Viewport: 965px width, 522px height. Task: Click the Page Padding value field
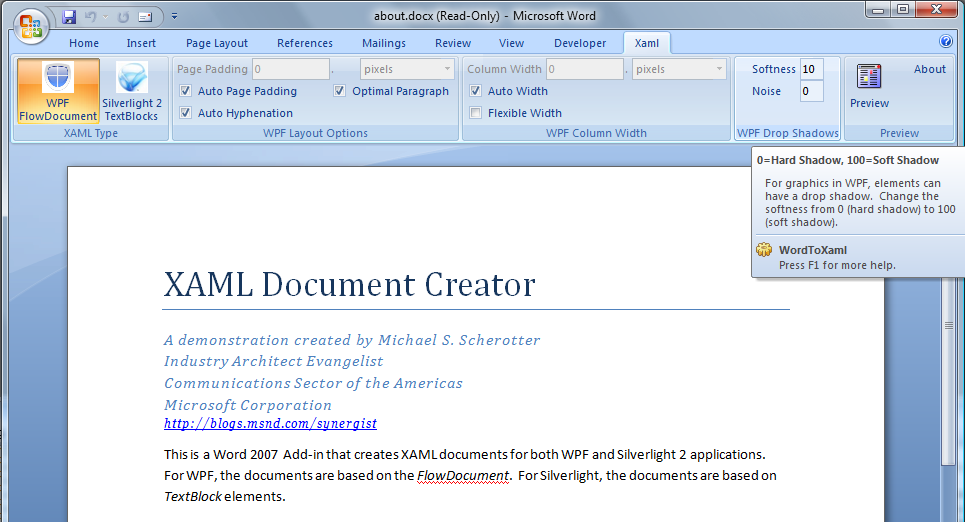point(291,69)
